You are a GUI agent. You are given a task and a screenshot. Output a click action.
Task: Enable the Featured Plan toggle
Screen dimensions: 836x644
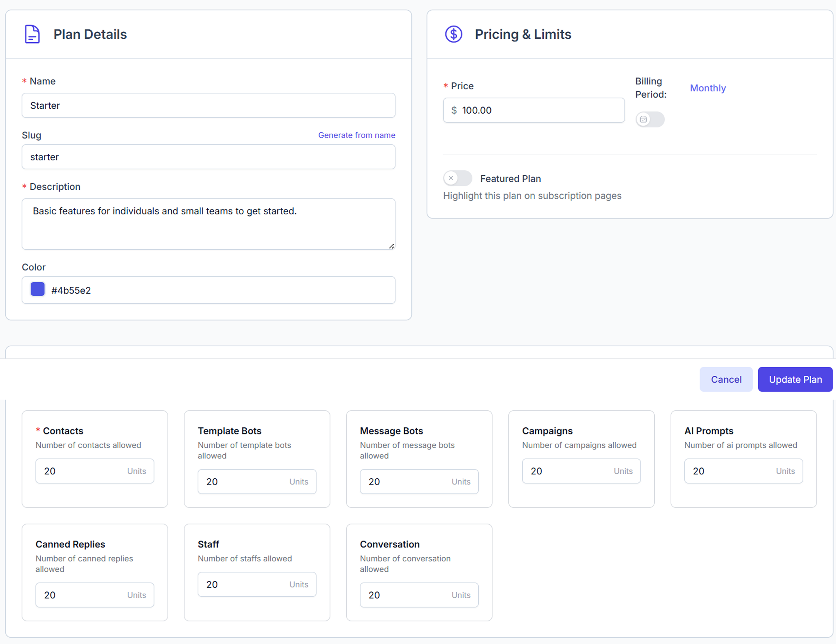point(458,178)
